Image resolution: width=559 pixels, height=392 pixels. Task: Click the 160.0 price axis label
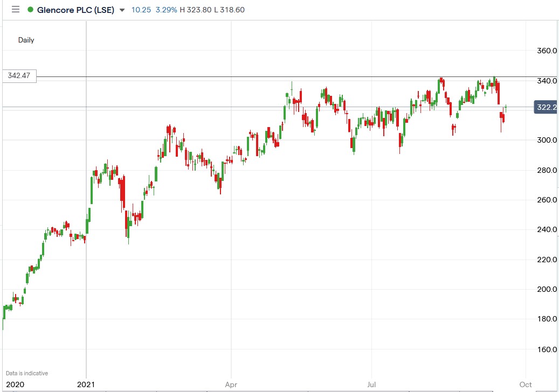click(546, 348)
